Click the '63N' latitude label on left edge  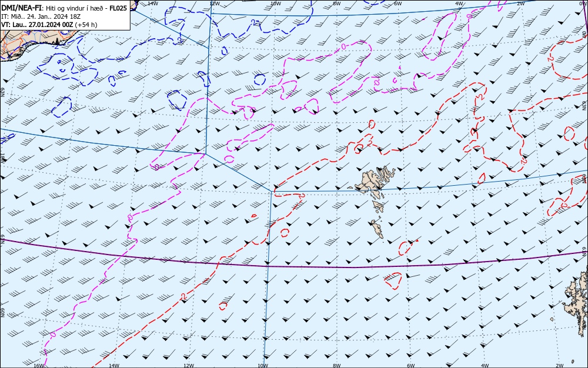coord(2,92)
